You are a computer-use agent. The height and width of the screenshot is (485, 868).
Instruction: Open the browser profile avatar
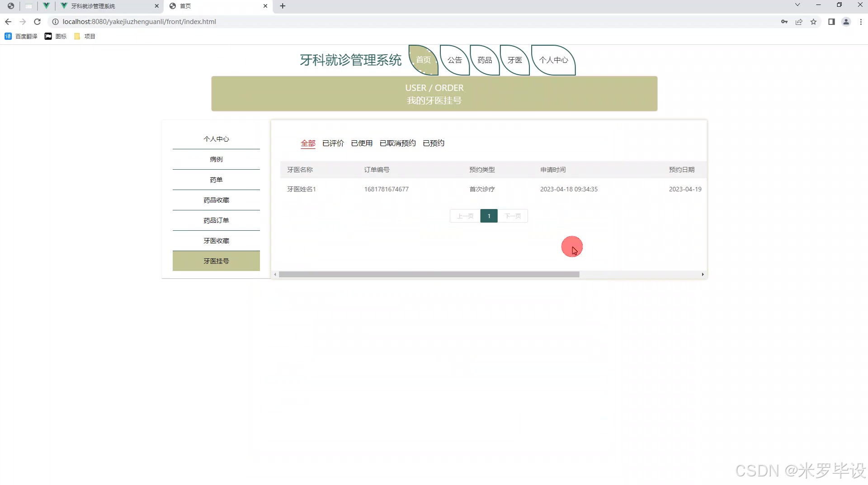846,21
